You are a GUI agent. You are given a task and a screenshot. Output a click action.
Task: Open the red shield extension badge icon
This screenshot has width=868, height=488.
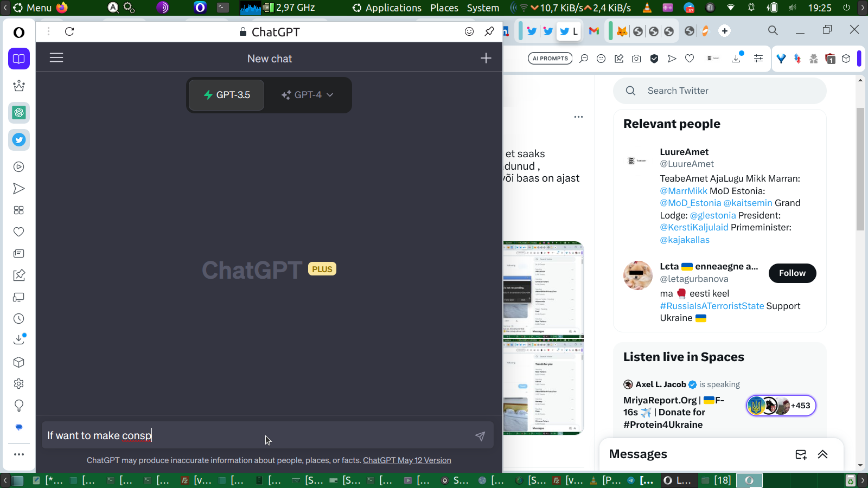coord(830,59)
